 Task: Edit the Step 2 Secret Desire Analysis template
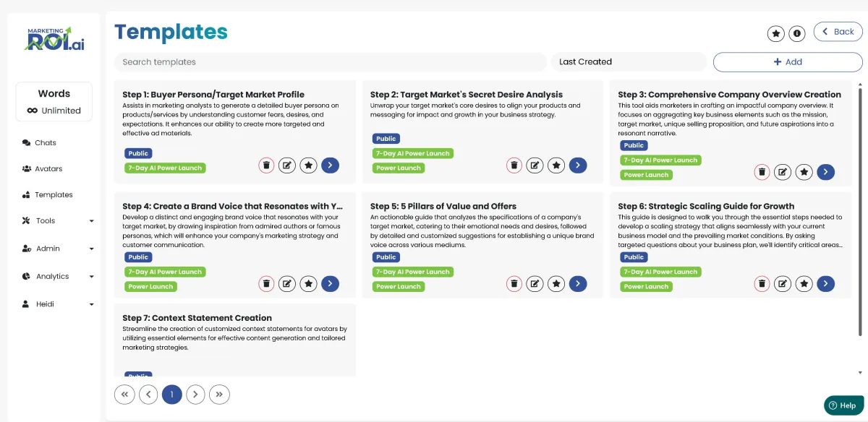click(x=535, y=165)
